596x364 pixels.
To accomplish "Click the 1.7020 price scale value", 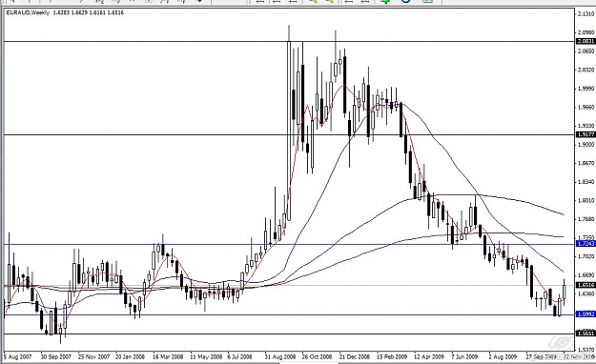I will pos(586,257).
